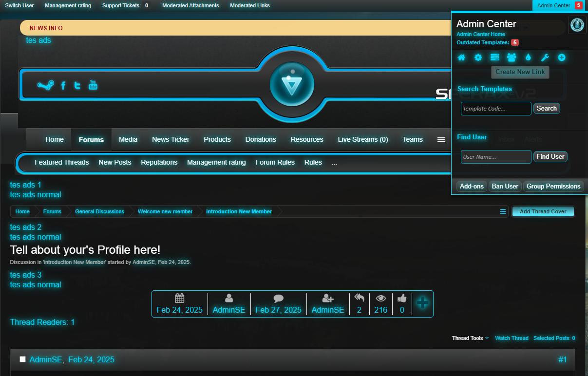This screenshot has width=588, height=376.
Task: Tick the checkbox beside post by AdminSE
Action: pyautogui.click(x=22, y=359)
